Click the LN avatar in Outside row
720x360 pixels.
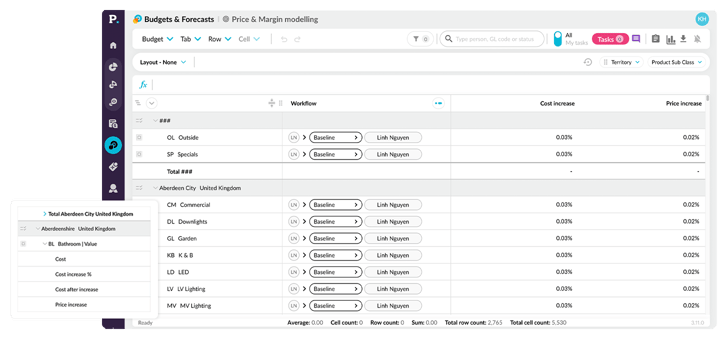[294, 138]
